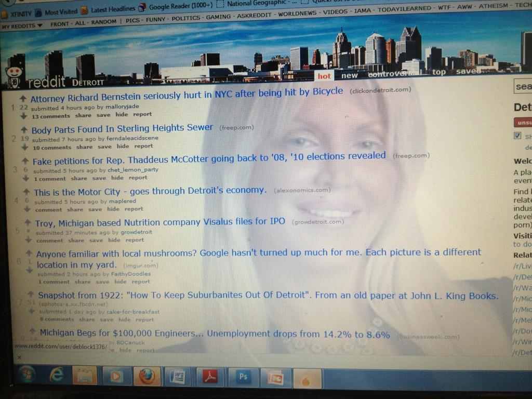This screenshot has height=399, width=532.
Task: Upvote the local mushrooms post
Action: [29, 253]
